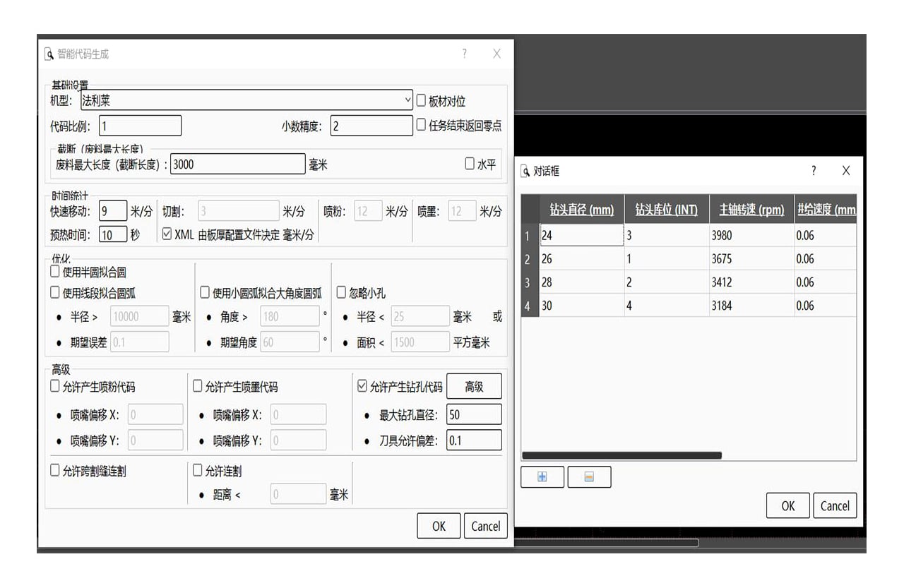Click the 废料最大长度 field showing 3000

[x=238, y=164]
